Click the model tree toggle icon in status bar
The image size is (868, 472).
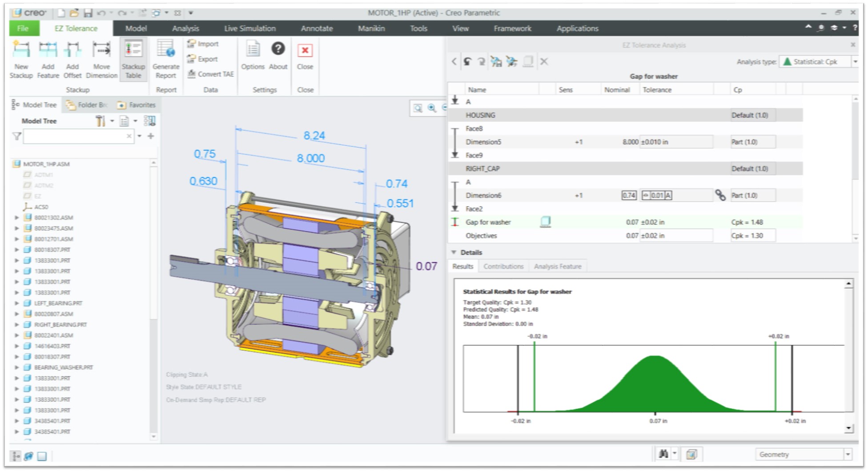[16, 456]
